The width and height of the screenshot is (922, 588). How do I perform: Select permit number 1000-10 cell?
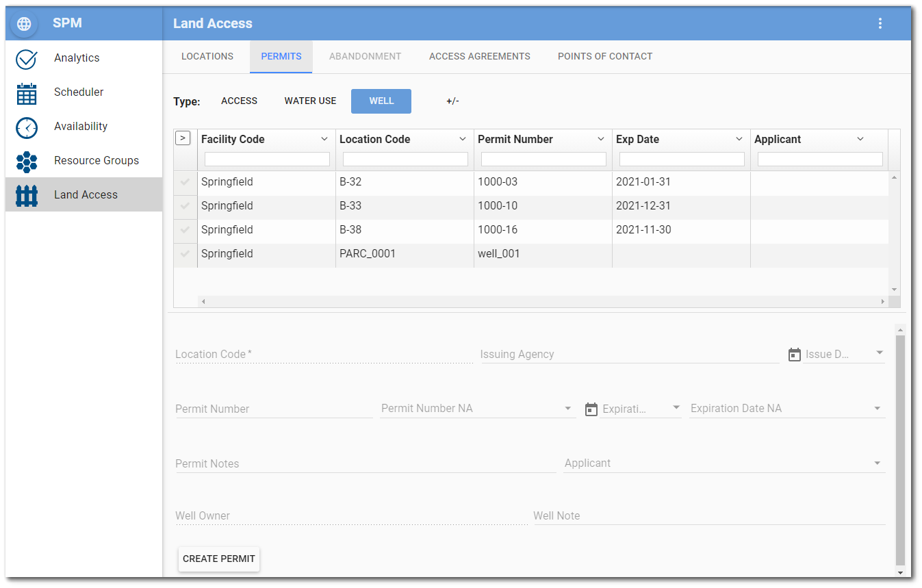[543, 206]
